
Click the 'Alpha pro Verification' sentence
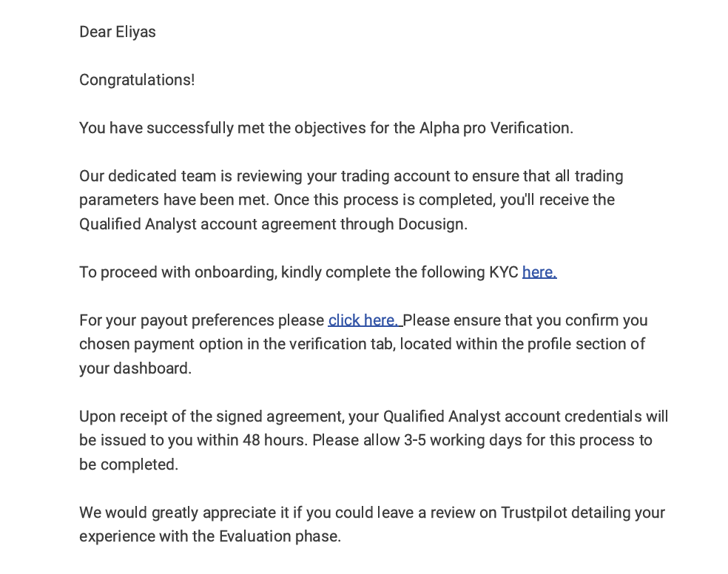click(x=326, y=128)
